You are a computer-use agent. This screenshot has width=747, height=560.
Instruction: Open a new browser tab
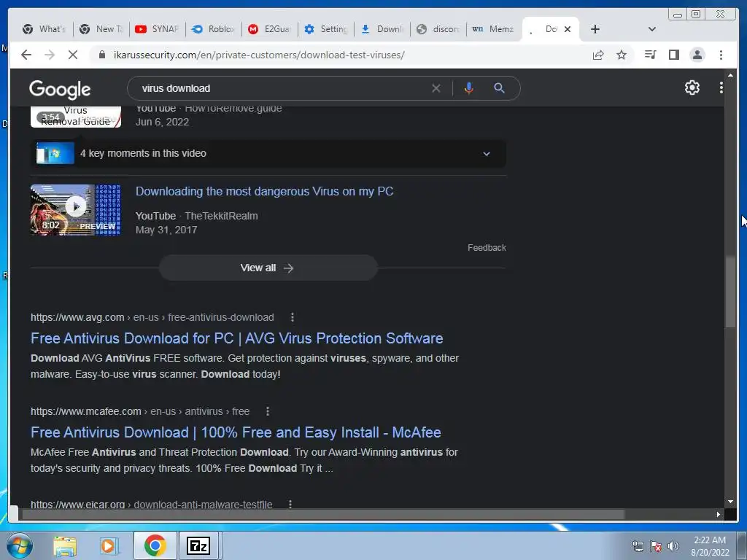point(595,29)
